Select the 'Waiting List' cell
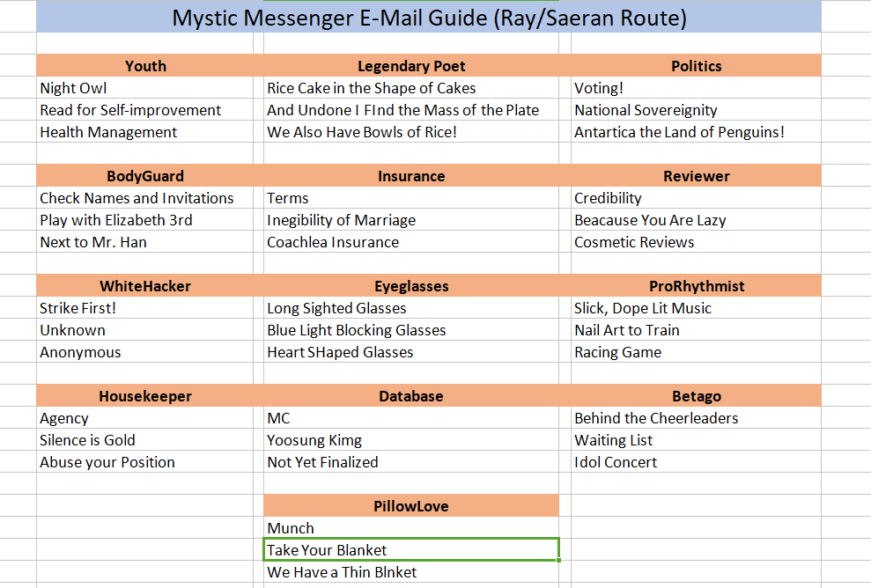 point(696,440)
